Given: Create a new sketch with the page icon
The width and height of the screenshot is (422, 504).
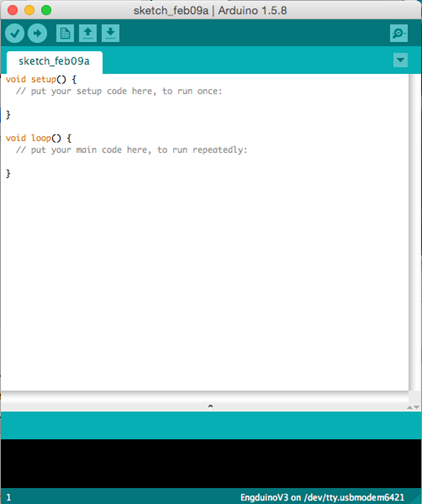Looking at the screenshot, I should coord(65,33).
